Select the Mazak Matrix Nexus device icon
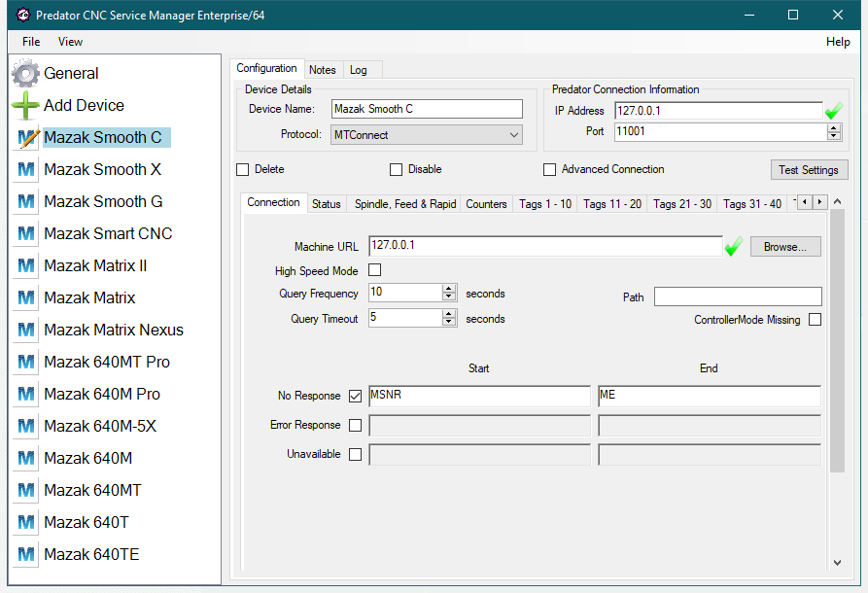Viewport: 868px width, 593px height. pos(27,331)
